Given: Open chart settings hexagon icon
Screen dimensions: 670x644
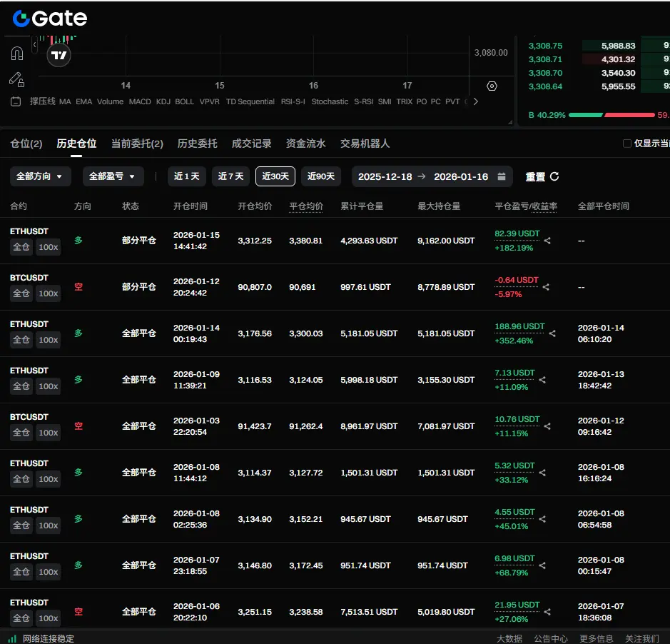Looking at the screenshot, I should pos(492,86).
